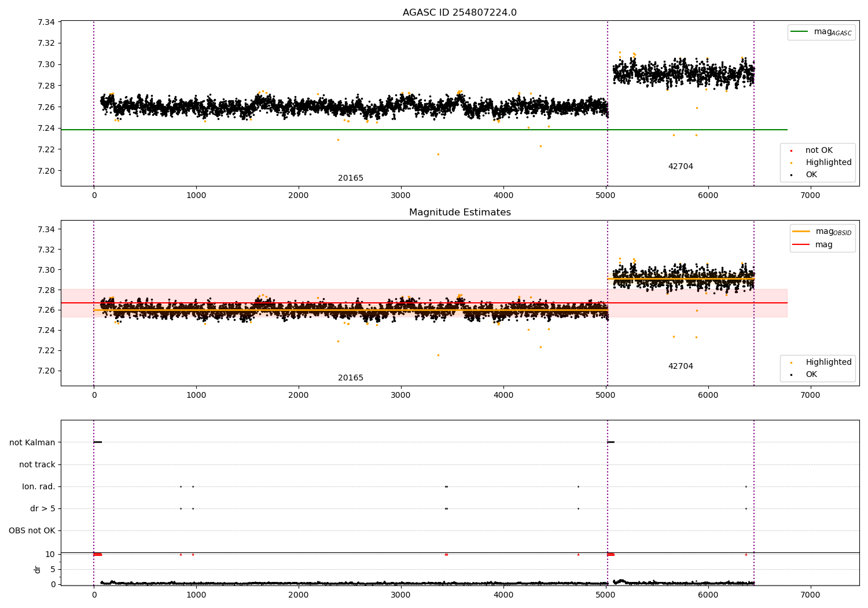This screenshot has height=608, width=868.
Task: Click the 7.34 y-tick in the top plot
Action: 46,22
